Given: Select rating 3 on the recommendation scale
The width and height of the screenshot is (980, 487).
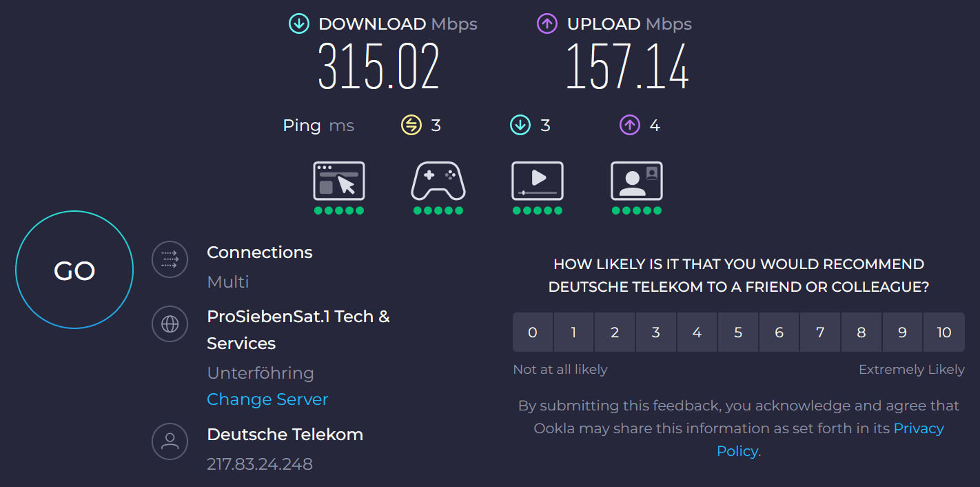Looking at the screenshot, I should (656, 332).
